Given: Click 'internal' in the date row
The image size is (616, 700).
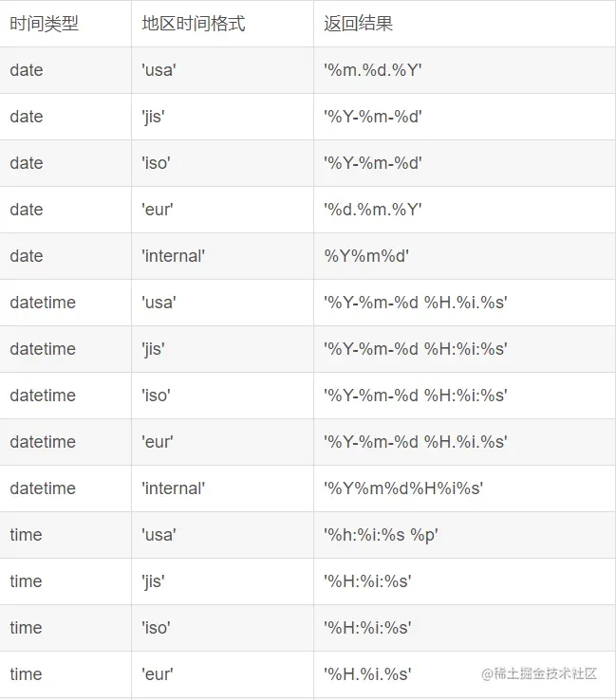Looking at the screenshot, I should (173, 256).
